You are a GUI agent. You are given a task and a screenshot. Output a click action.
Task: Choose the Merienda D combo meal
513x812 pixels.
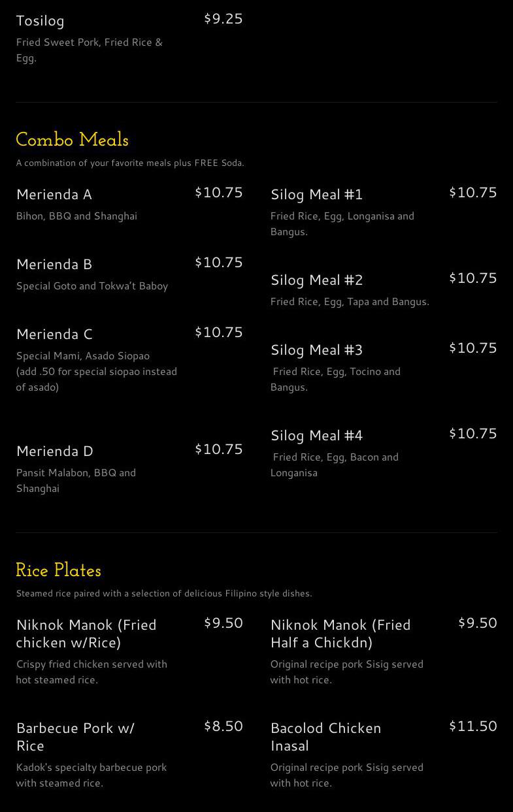[x=55, y=451]
